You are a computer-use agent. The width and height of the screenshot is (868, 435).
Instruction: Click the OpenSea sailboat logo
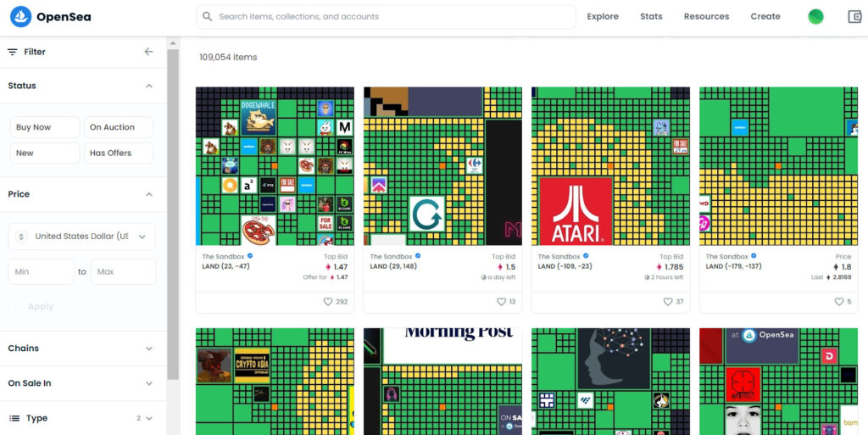click(x=21, y=17)
